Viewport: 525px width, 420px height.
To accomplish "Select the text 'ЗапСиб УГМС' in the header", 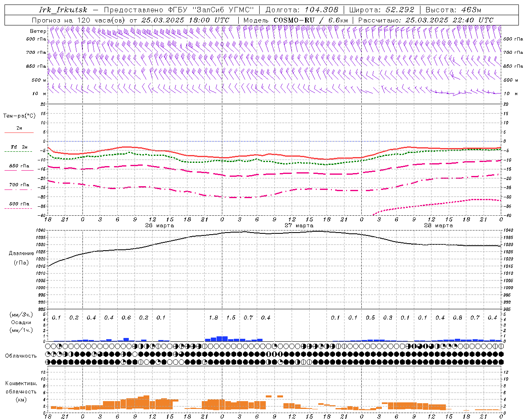I will [x=224, y=10].
